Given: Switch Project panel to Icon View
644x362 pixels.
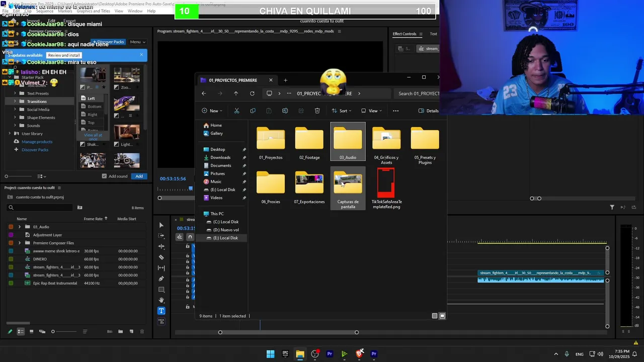Looking at the screenshot, I should pos(31,331).
